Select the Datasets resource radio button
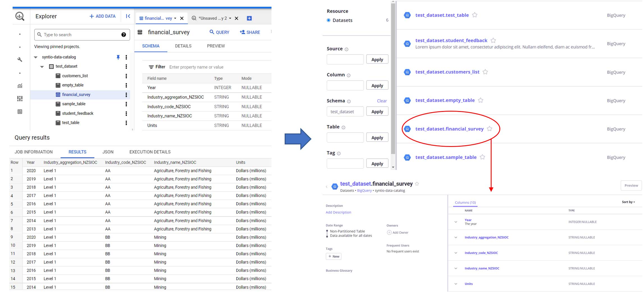Screen dimensions: 644x295 [x=328, y=20]
